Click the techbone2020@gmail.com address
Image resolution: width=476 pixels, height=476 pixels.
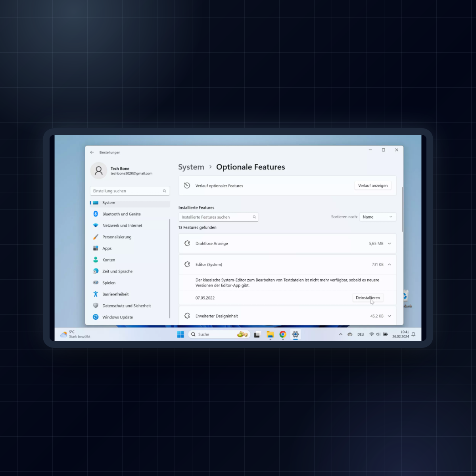click(131, 174)
